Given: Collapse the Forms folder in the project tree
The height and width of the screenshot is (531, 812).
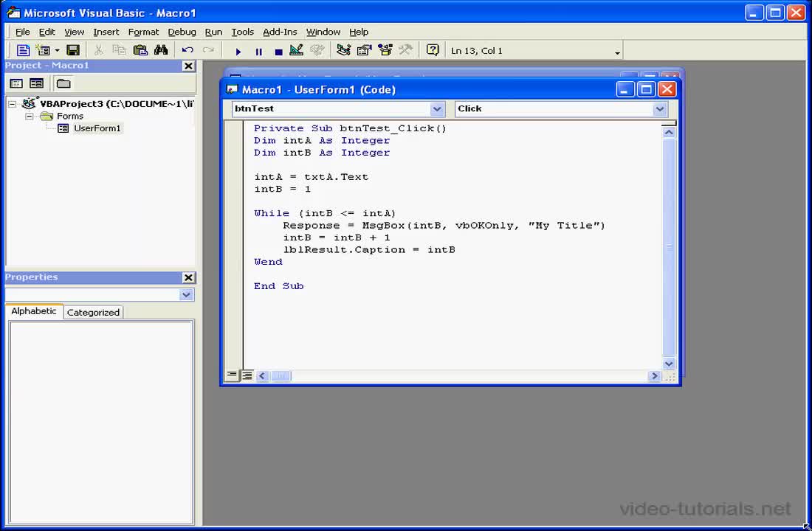Looking at the screenshot, I should tap(30, 116).
